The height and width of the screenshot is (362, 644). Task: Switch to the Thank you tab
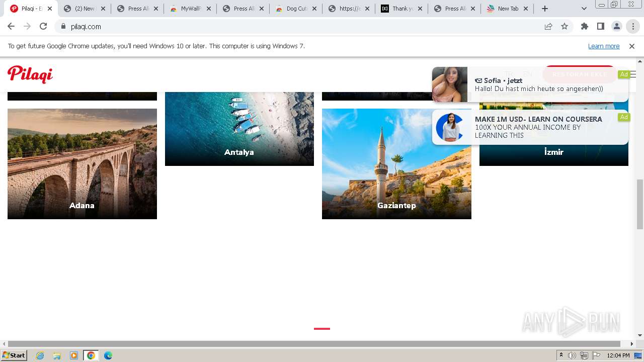pyautogui.click(x=401, y=9)
